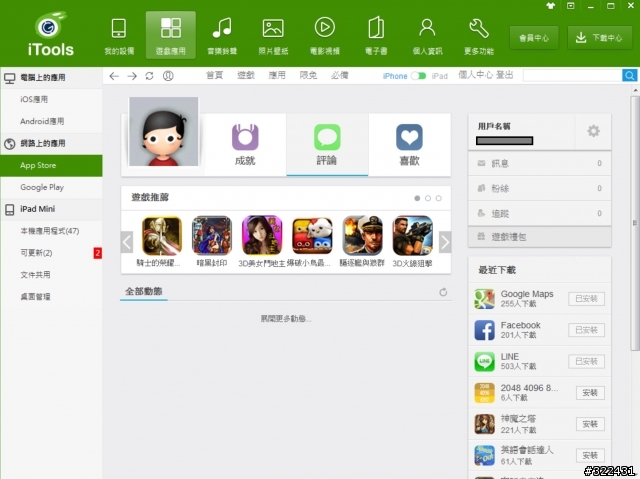
Task: Open the 驅逐艦與狼群 game icon
Action: 362,236
